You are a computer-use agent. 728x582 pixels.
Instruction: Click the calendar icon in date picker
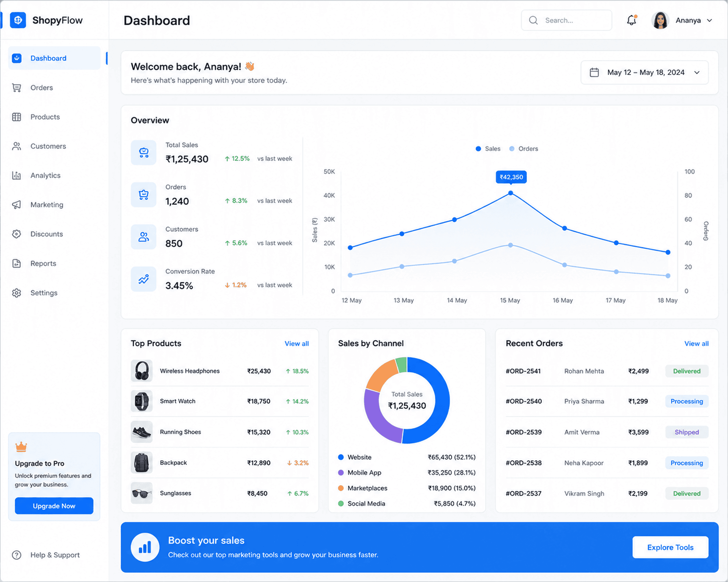pos(594,72)
